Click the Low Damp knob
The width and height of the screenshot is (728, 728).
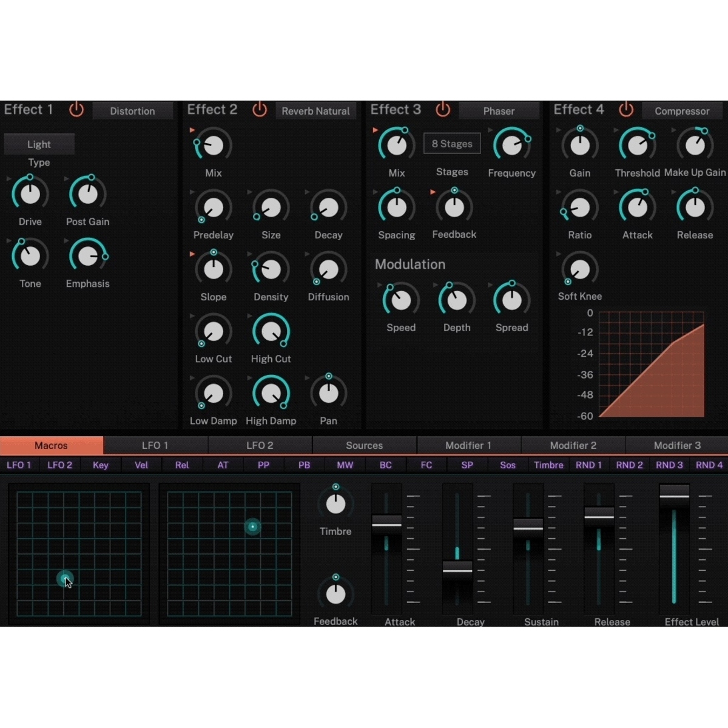(214, 393)
